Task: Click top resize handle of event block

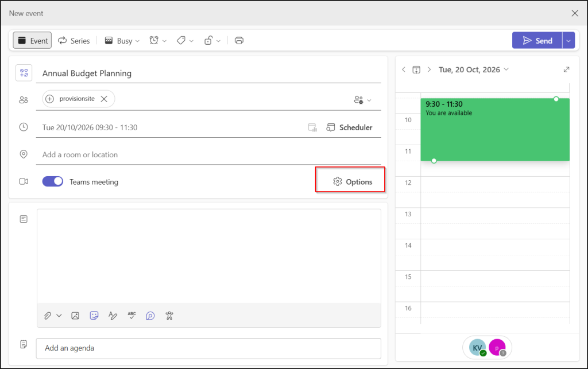Action: point(556,99)
